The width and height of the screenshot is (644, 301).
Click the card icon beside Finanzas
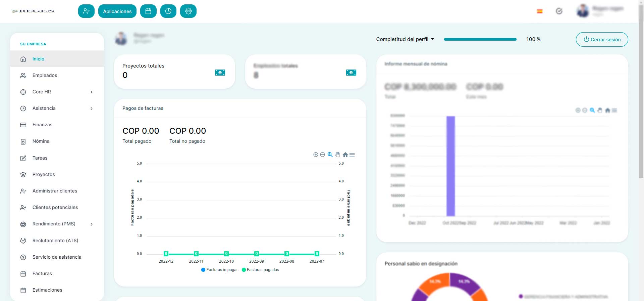click(23, 125)
